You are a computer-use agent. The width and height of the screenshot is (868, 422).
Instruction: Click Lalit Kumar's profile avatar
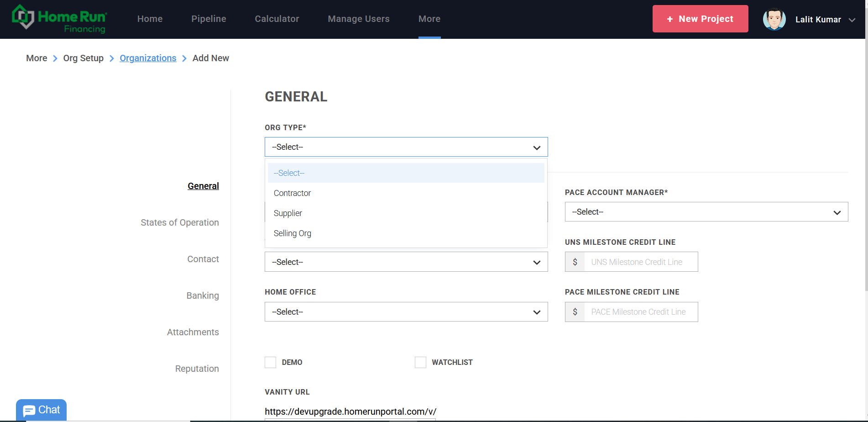(774, 19)
